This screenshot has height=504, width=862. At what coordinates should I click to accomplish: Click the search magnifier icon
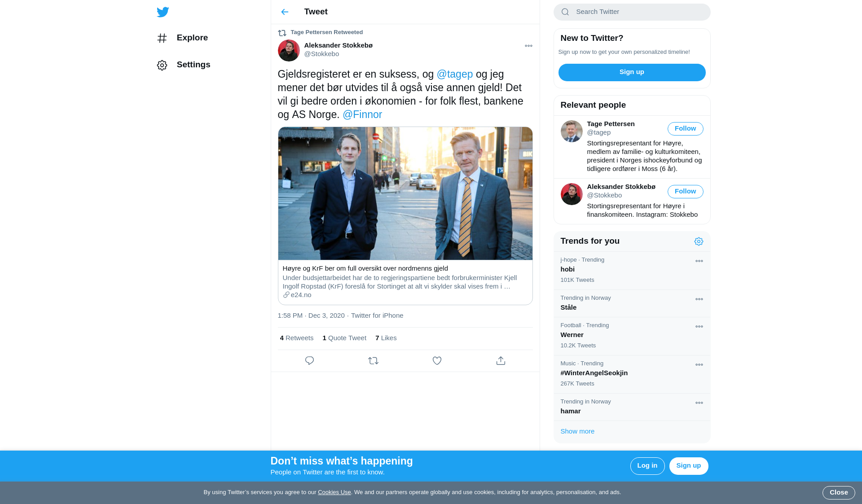(565, 12)
